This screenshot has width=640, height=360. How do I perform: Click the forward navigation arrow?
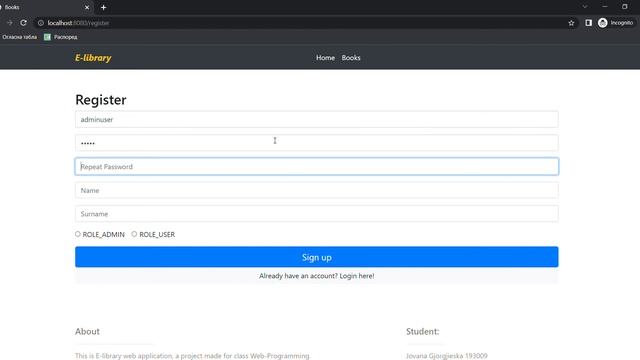coord(9,23)
